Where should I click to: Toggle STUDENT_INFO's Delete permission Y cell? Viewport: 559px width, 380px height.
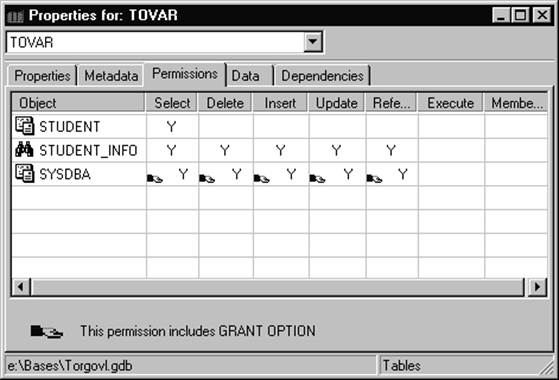[x=225, y=150]
